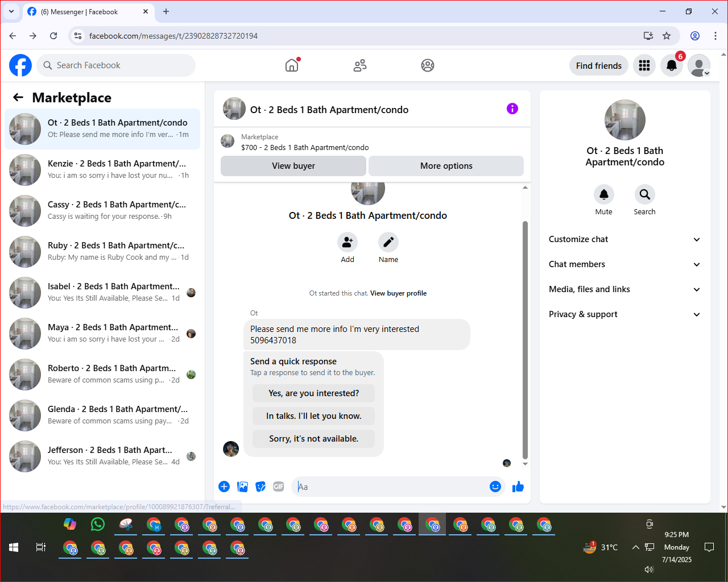Open Facebook home via logo
The image size is (728, 582).
point(20,65)
